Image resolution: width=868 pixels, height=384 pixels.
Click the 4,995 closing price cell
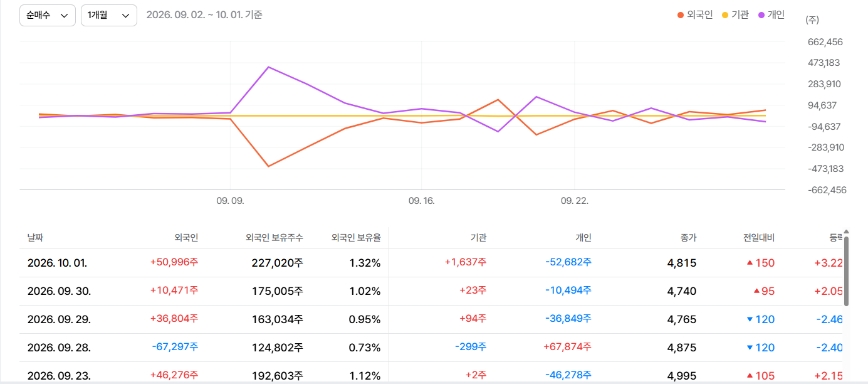(682, 376)
